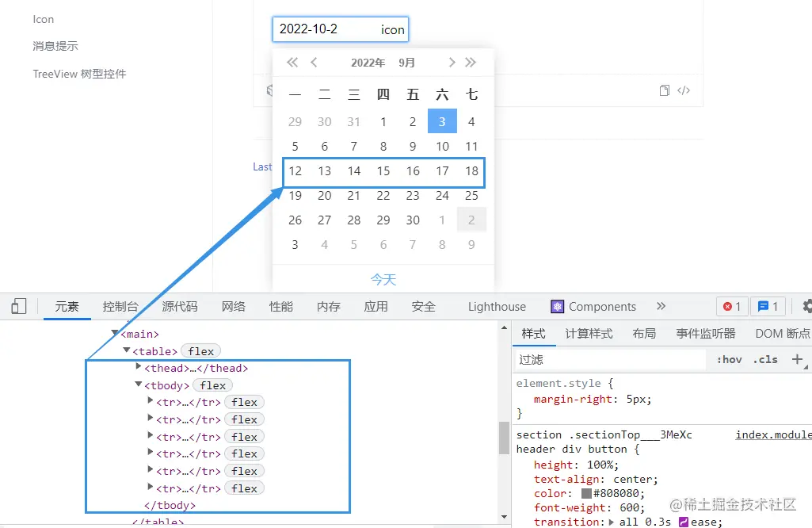Open DevTools settings gear
This screenshot has width=812, height=528.
tap(806, 306)
